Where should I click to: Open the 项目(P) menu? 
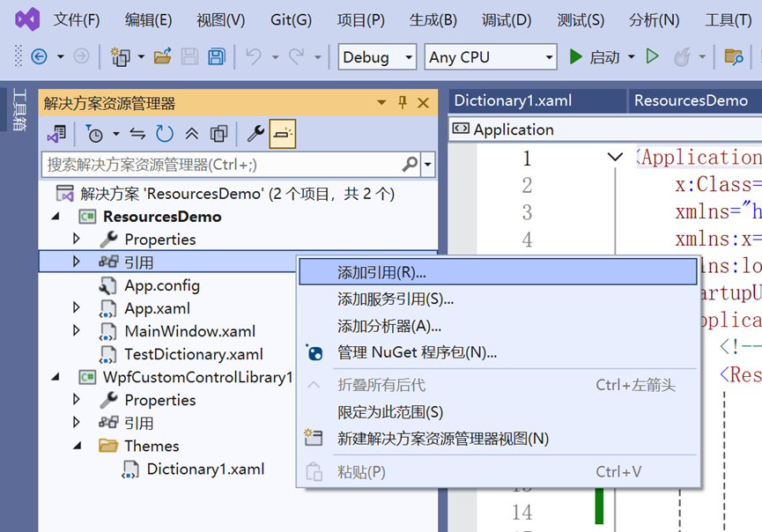click(360, 20)
